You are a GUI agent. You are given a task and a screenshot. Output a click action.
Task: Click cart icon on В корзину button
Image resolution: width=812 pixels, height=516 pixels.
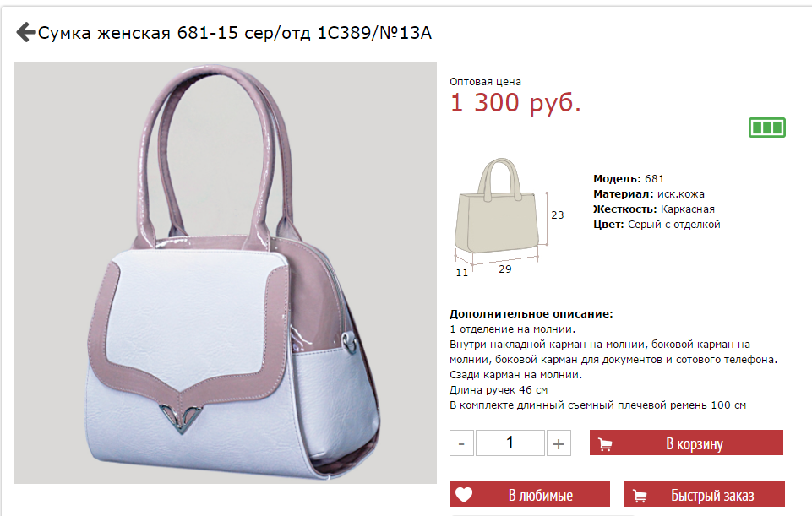tap(605, 444)
